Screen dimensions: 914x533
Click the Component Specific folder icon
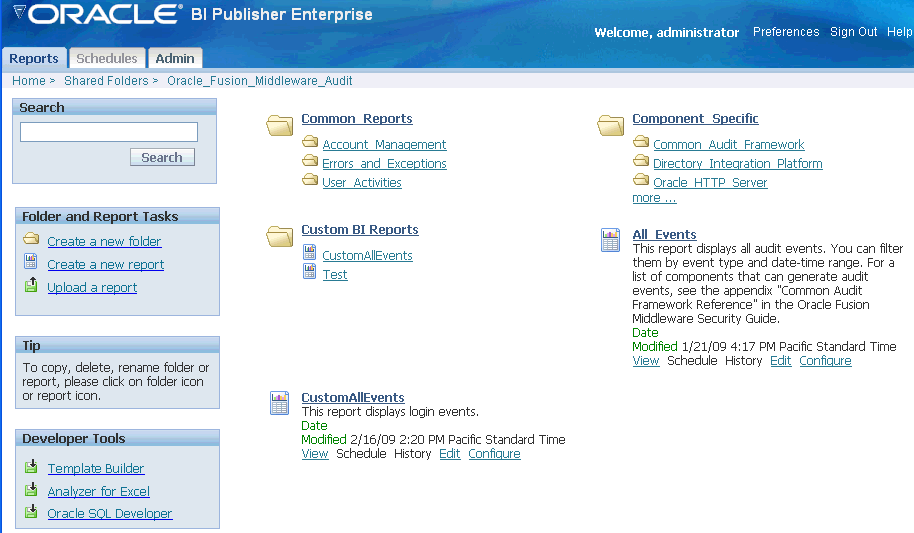click(x=611, y=125)
